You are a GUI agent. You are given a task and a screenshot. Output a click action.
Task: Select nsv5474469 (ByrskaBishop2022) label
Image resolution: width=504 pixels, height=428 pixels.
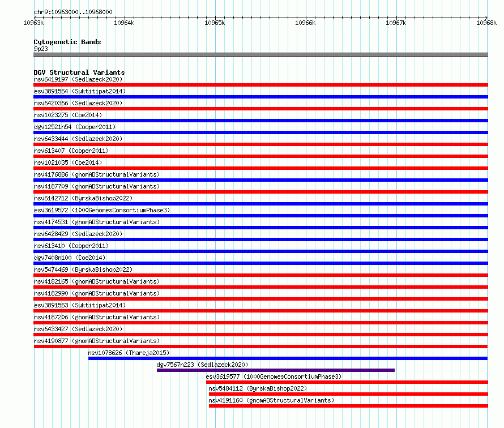point(83,269)
